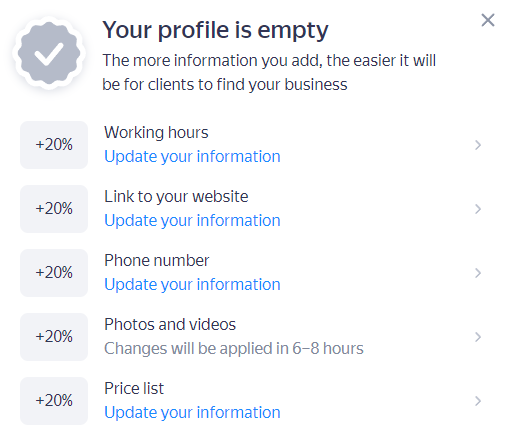Close the empty profile panel
Screen dimensions: 511x442
pos(488,20)
